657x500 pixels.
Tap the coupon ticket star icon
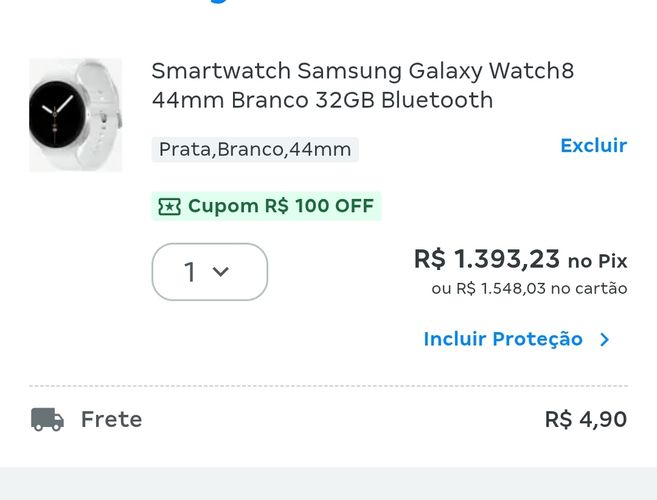[x=169, y=206]
